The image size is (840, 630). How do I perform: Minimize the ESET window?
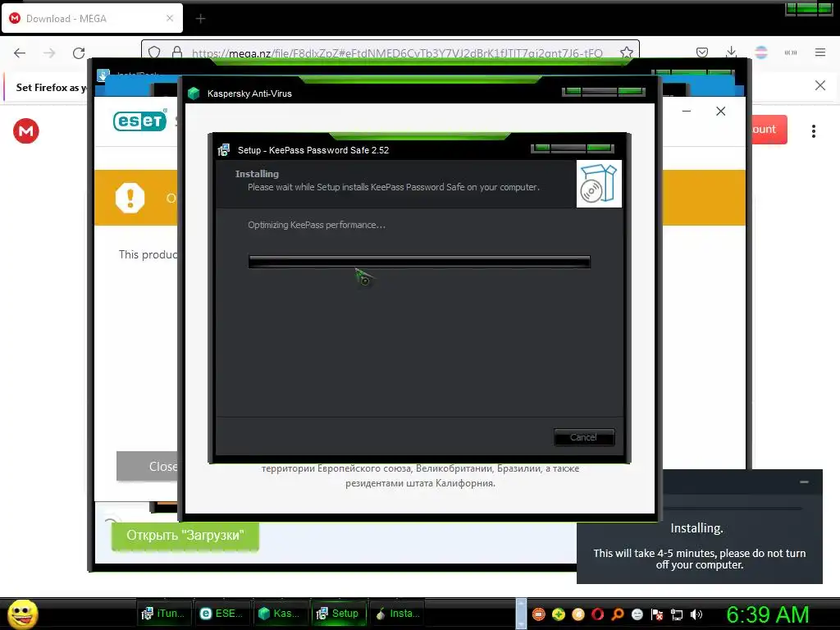click(687, 111)
